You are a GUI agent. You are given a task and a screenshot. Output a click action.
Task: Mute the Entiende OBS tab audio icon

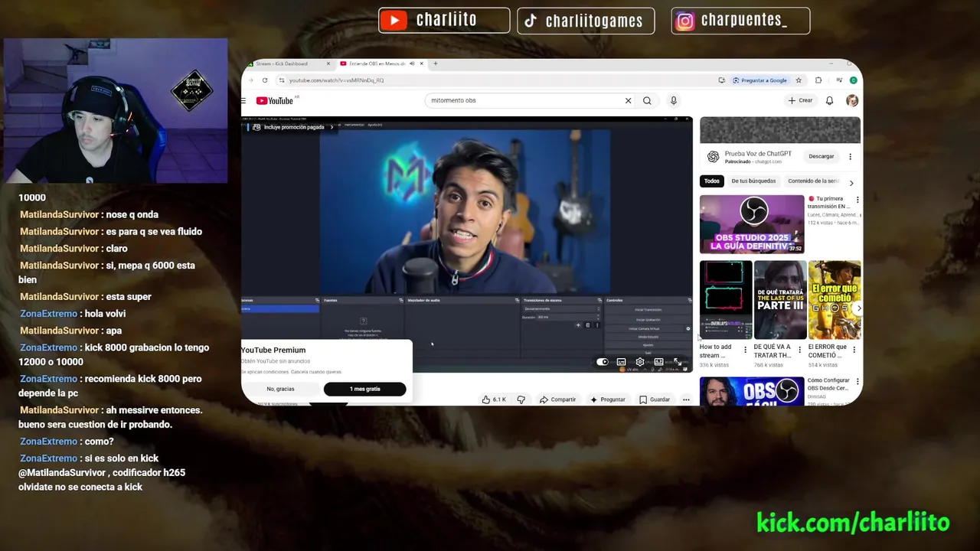(412, 64)
